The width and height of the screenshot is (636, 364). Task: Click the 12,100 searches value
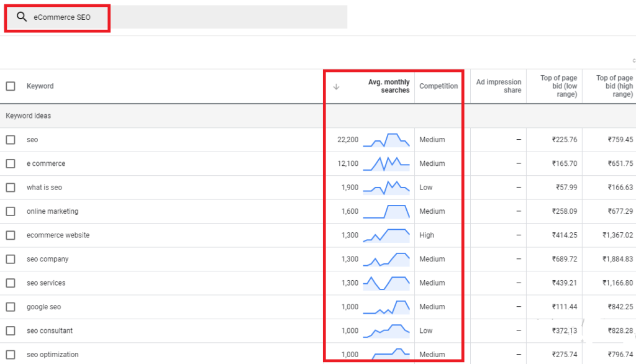pyautogui.click(x=348, y=163)
